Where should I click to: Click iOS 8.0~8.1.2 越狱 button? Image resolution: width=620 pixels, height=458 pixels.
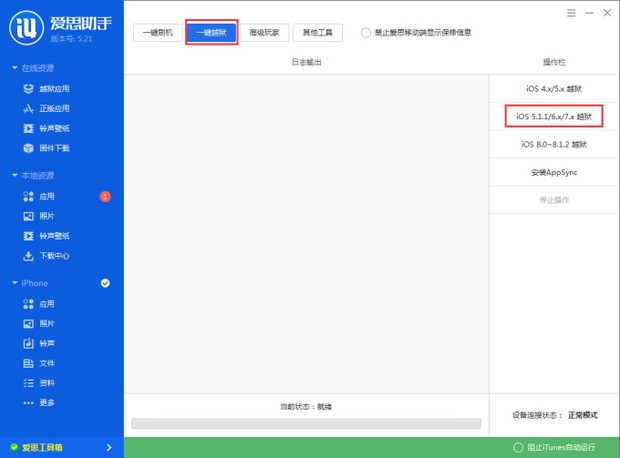pos(554,144)
